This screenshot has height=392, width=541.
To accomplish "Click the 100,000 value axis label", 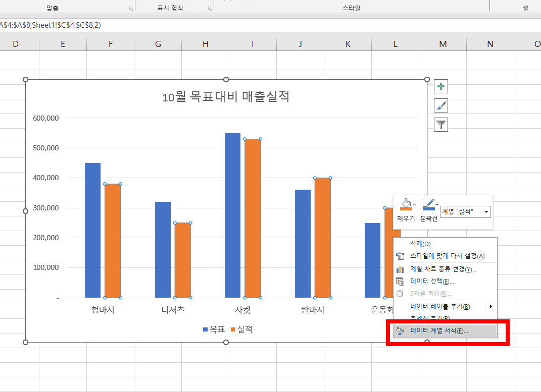I will (46, 268).
